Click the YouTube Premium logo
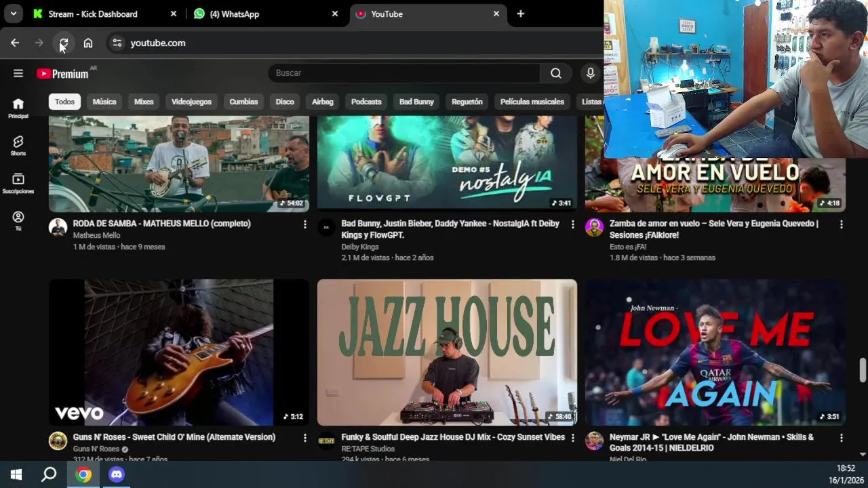Image resolution: width=868 pixels, height=488 pixels. tap(62, 73)
